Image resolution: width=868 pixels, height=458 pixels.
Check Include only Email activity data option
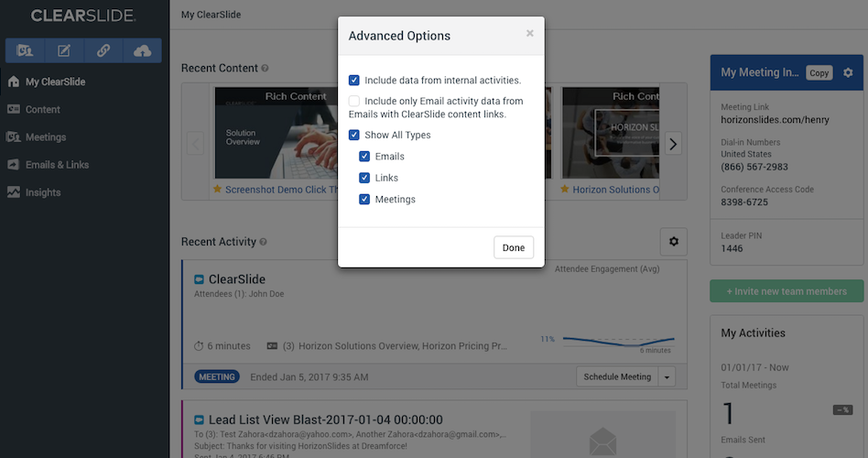(x=353, y=101)
